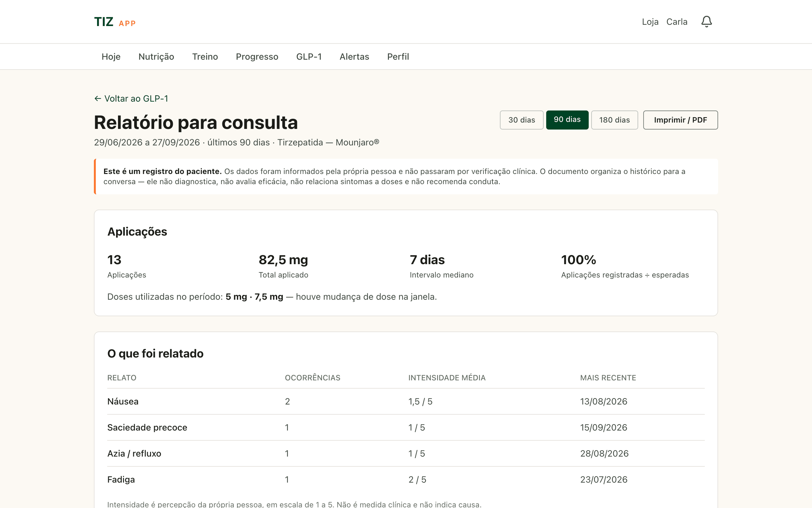Click the 'Doses utilizadas no período' line
This screenshot has height=508, width=812.
[x=272, y=297]
